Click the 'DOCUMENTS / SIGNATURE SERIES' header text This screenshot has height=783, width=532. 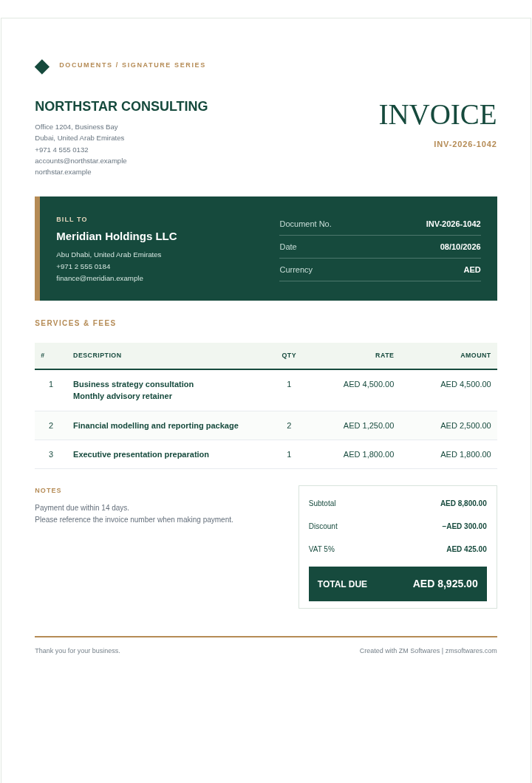click(132, 65)
